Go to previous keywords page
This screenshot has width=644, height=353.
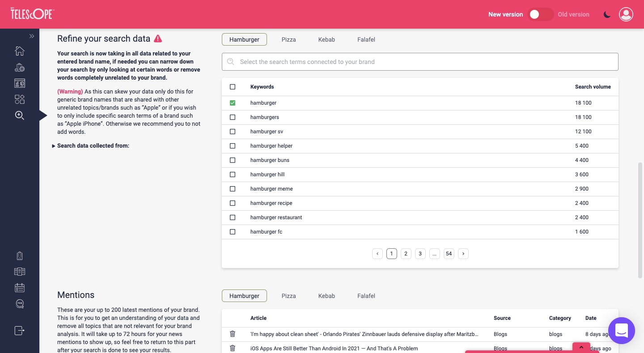coord(377,254)
